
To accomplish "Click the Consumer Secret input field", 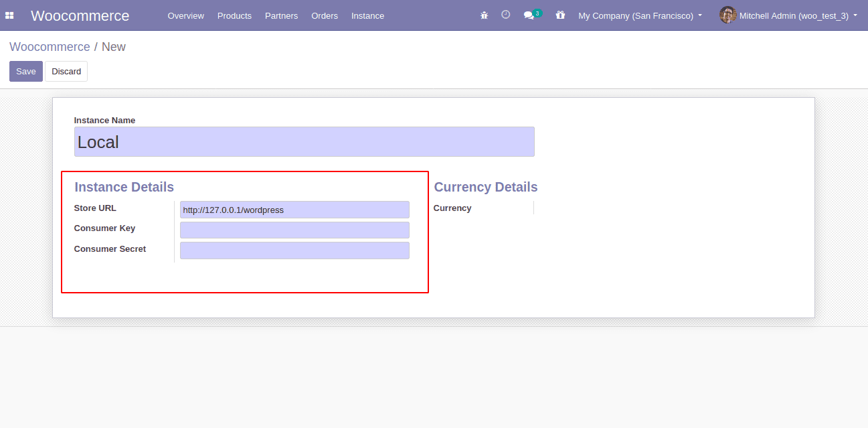I will coord(294,251).
